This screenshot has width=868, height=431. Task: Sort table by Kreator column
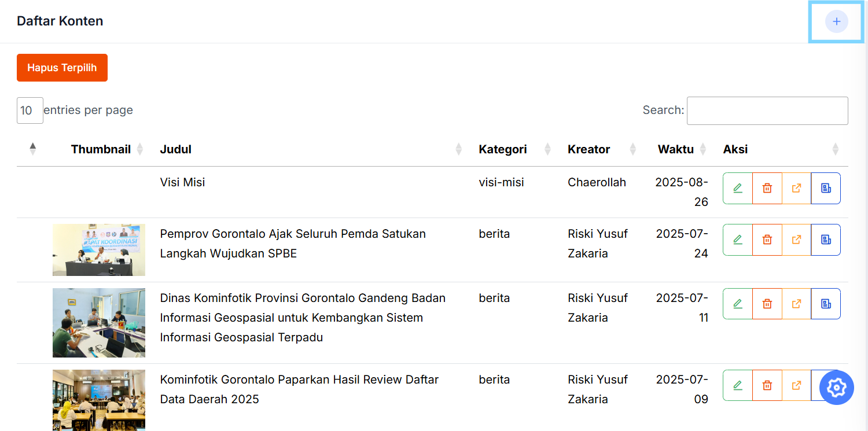(x=632, y=149)
